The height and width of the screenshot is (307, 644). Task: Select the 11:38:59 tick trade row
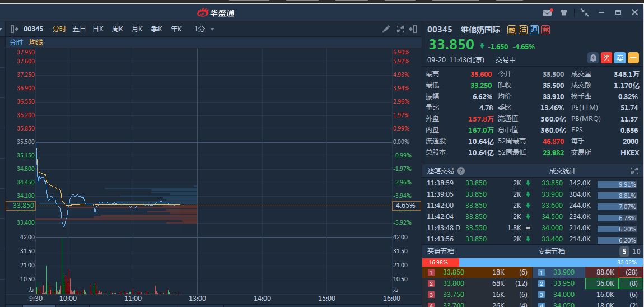(x=478, y=183)
